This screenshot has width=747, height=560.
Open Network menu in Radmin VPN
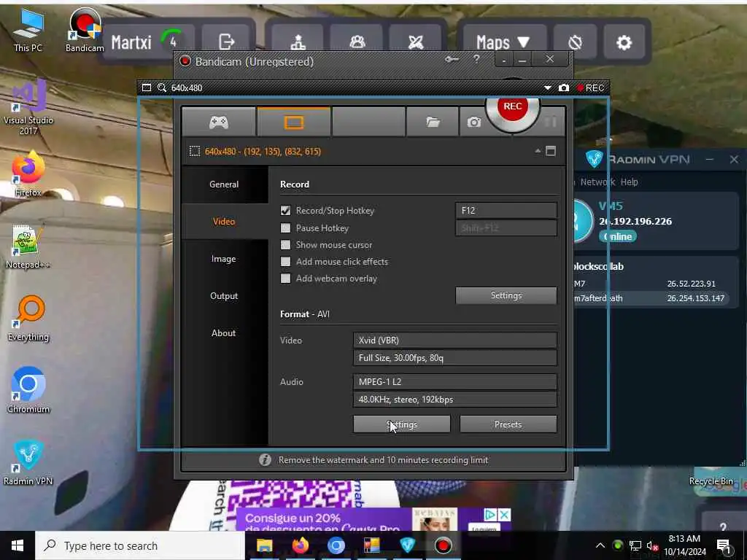[x=597, y=182]
